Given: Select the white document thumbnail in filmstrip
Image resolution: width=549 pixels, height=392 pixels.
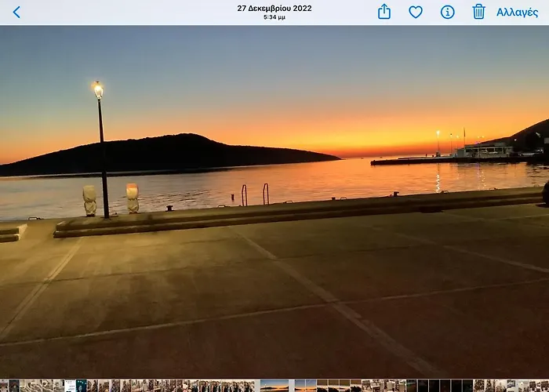Looking at the screenshot, I should 70,386.
